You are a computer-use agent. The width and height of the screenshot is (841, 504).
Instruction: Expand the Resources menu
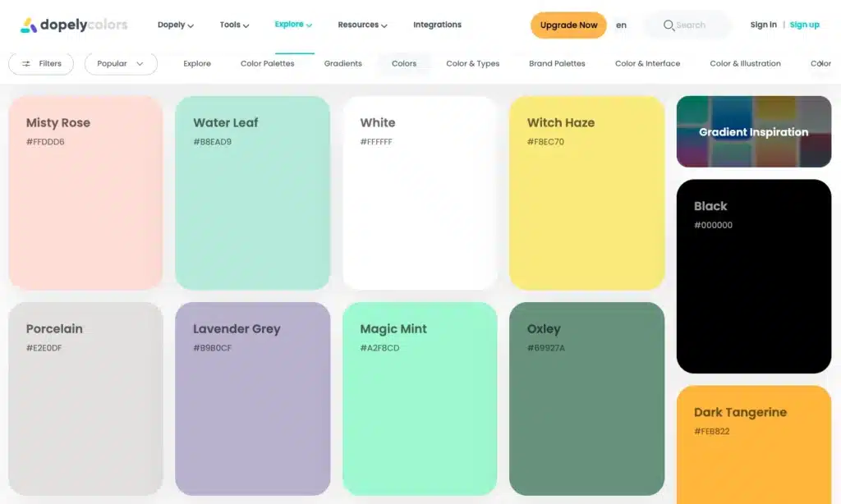tap(362, 25)
